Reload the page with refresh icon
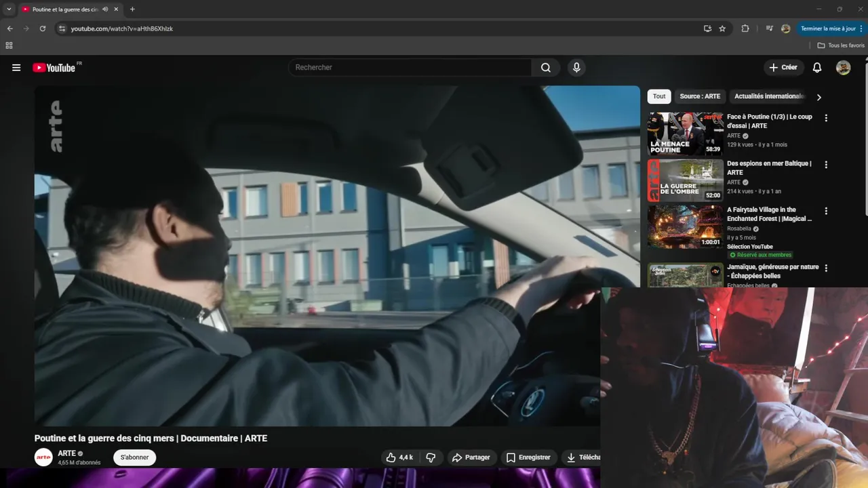This screenshot has width=868, height=488. coord(43,28)
